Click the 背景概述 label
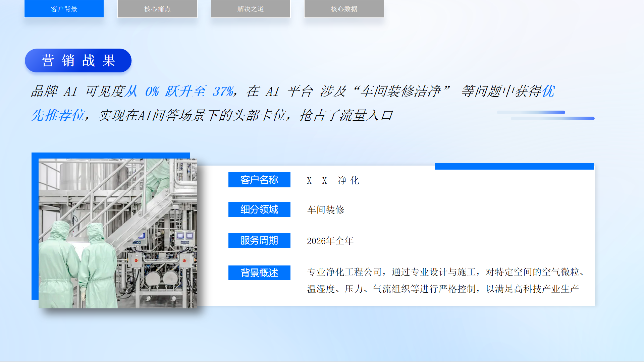The height and width of the screenshot is (362, 644). (259, 273)
